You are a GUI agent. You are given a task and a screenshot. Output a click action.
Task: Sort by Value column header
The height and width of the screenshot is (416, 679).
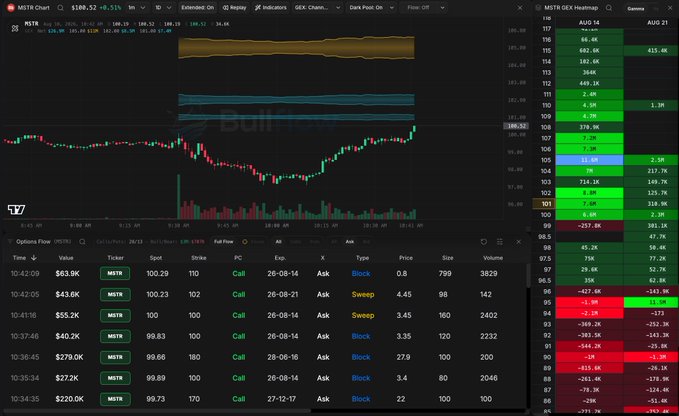(66, 258)
